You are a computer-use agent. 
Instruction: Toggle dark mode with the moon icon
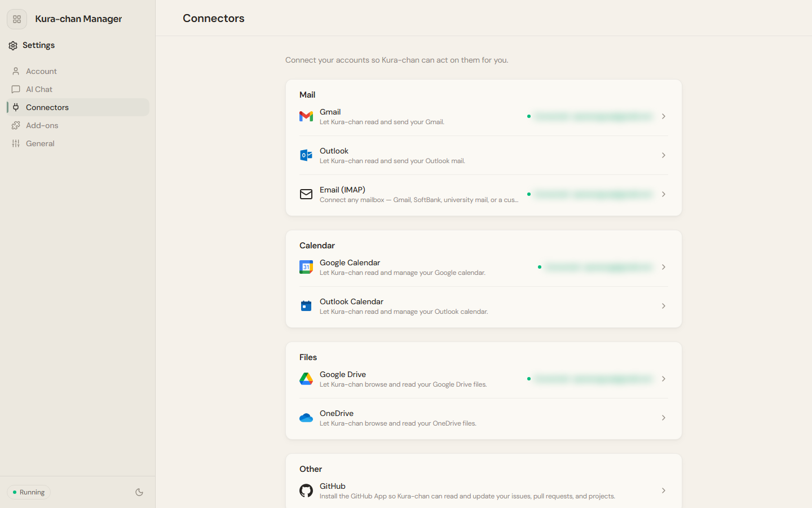pyautogui.click(x=139, y=492)
